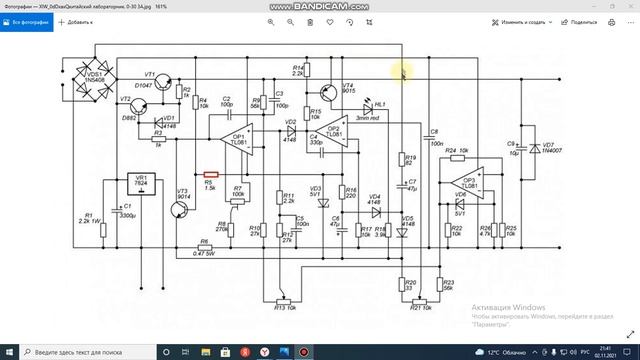Click the red-highlighted R5 resistor
The height and width of the screenshot is (360, 640).
pyautogui.click(x=211, y=175)
